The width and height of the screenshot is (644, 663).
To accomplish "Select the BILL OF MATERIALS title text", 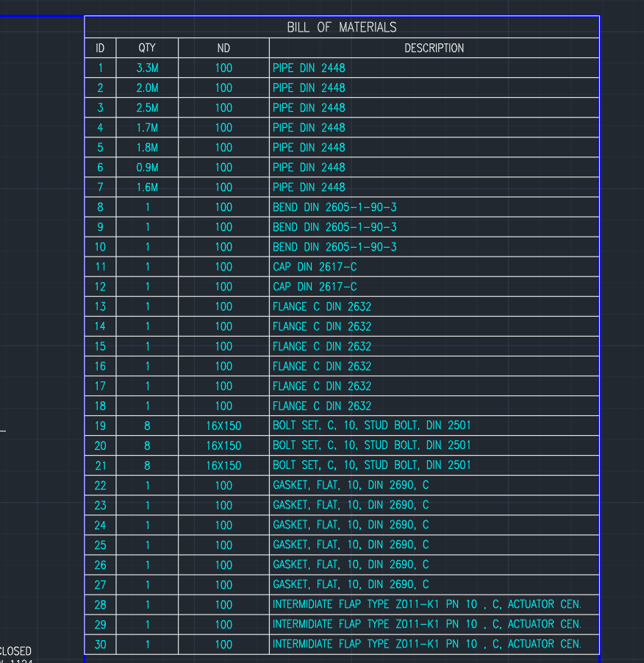I will point(340,26).
